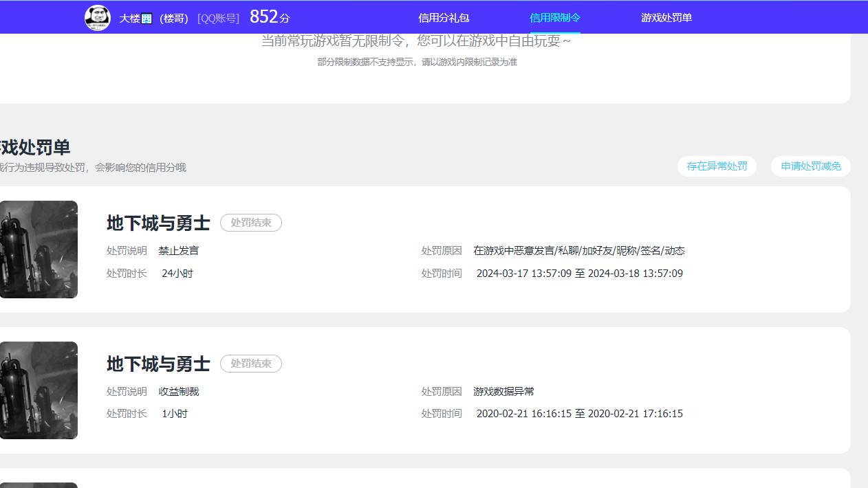This screenshot has height=488, width=868.
Task: Switch to the 信用限制令 tab
Action: [x=555, y=18]
